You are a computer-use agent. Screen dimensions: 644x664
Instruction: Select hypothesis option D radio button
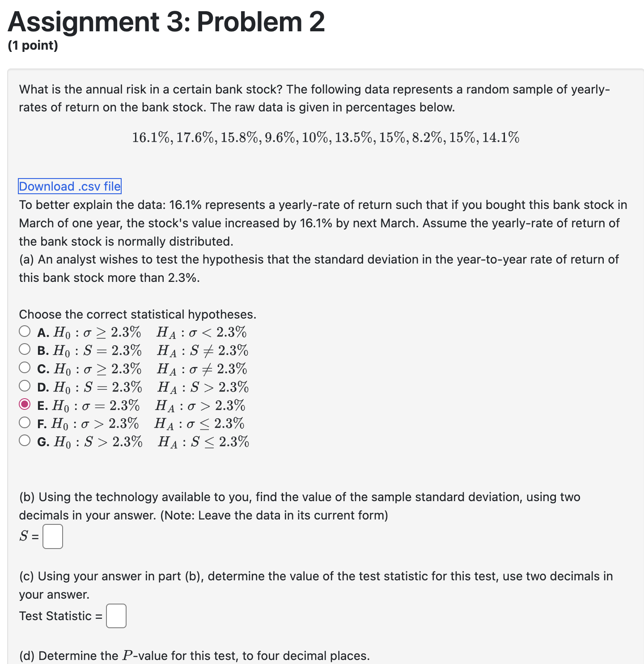coord(25,387)
